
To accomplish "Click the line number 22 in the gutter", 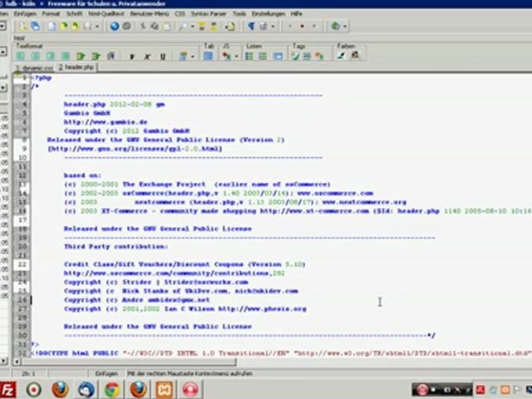I will 24,264.
